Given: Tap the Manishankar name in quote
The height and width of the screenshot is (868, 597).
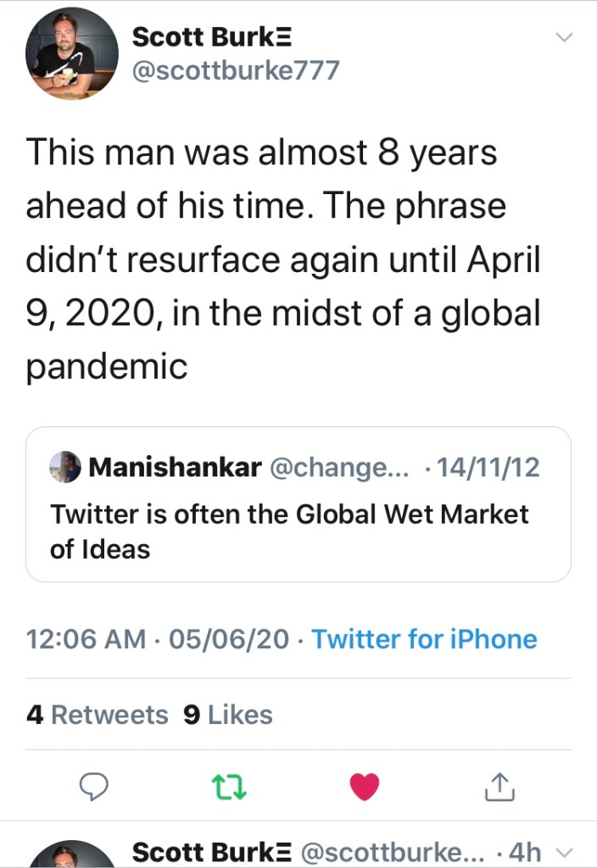Looking at the screenshot, I should [174, 467].
